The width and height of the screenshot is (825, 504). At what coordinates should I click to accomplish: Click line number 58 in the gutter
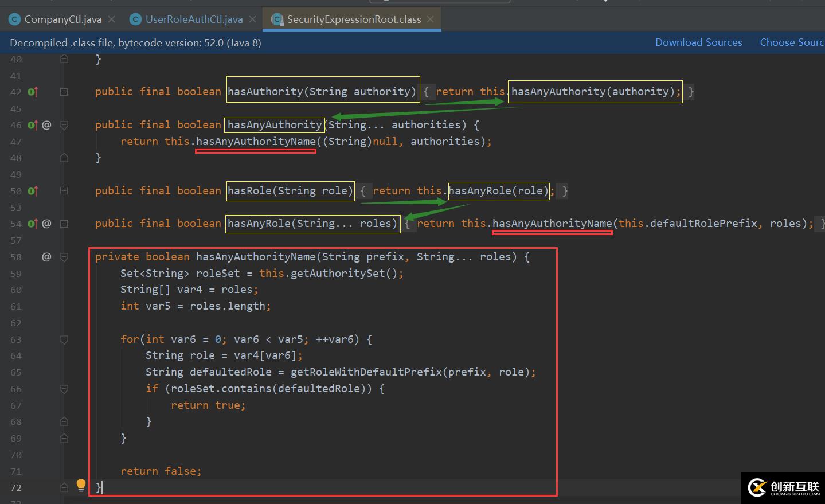(x=16, y=257)
